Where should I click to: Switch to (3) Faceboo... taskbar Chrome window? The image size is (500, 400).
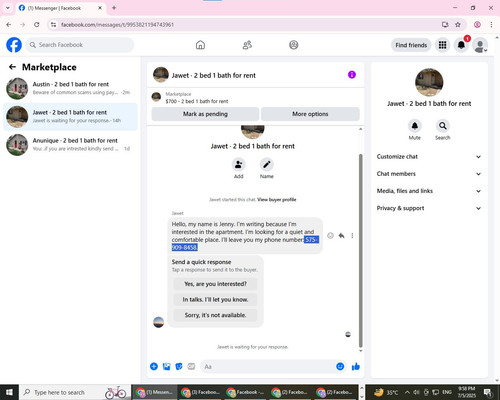click(200, 392)
